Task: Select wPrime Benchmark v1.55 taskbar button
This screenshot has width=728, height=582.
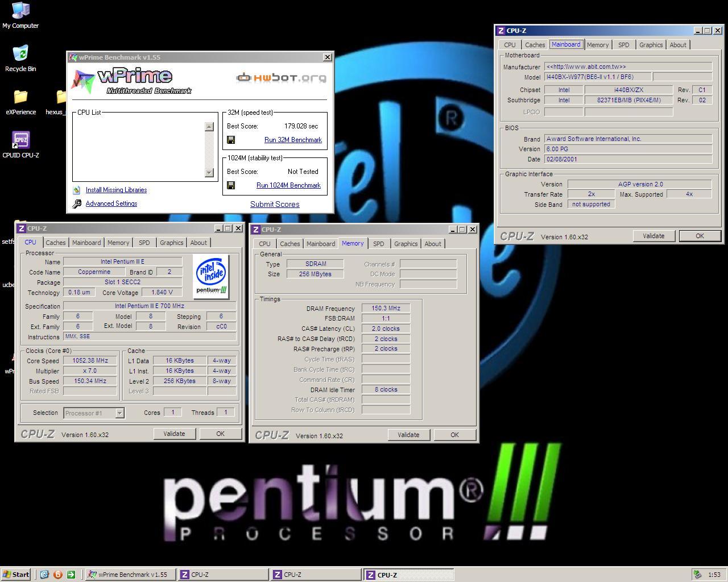Action: 130,575
